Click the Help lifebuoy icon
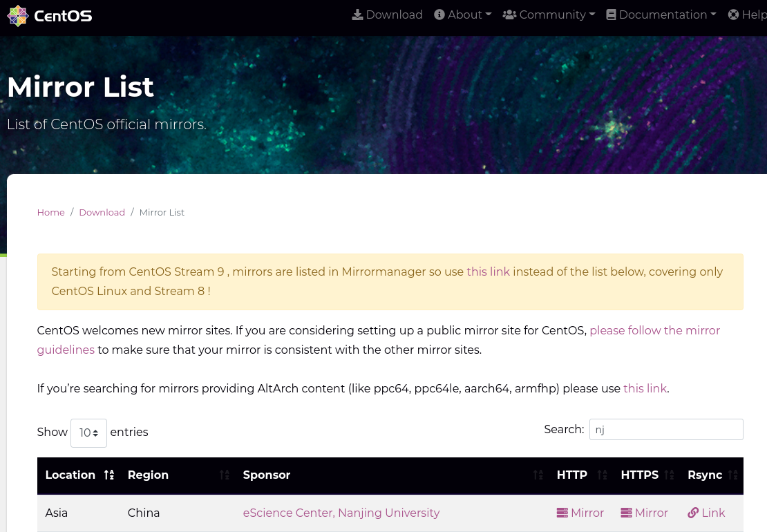 [733, 15]
